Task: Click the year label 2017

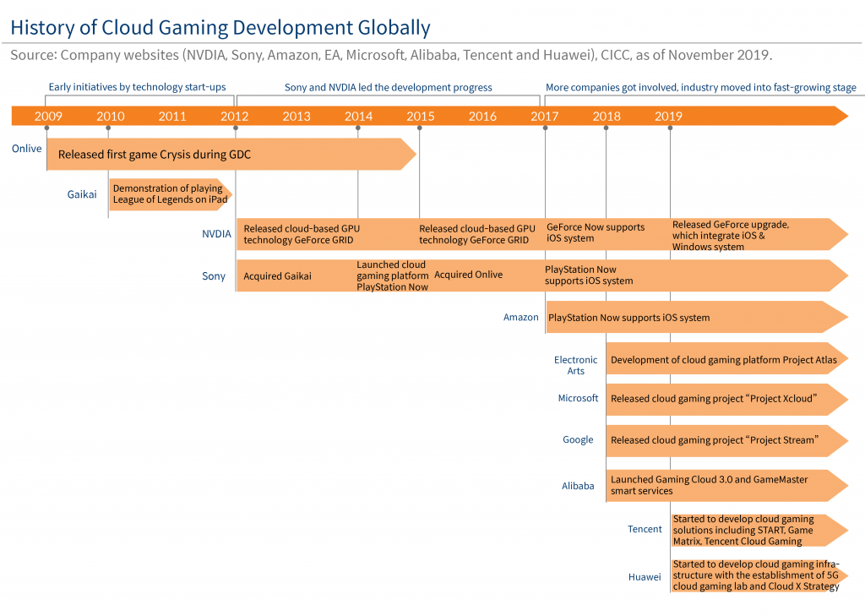Action: click(545, 117)
